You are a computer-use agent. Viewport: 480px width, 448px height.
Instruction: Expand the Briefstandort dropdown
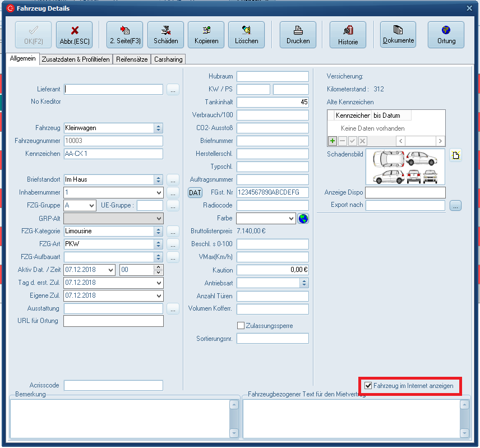pos(159,179)
